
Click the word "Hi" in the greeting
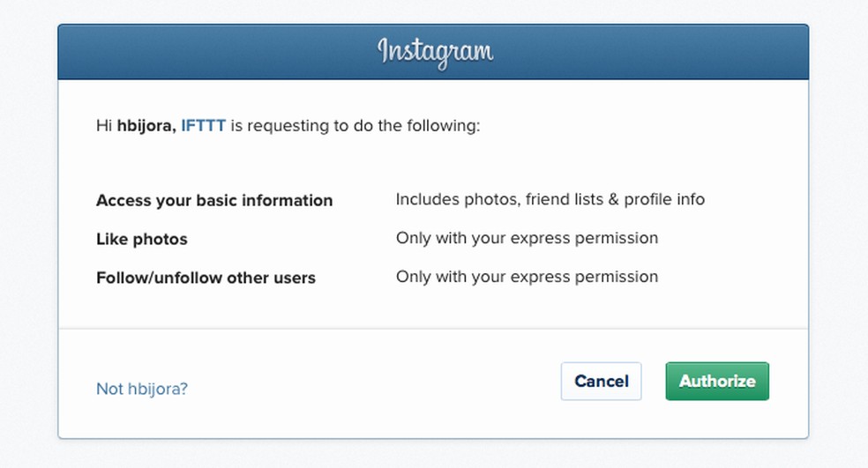[x=104, y=126]
